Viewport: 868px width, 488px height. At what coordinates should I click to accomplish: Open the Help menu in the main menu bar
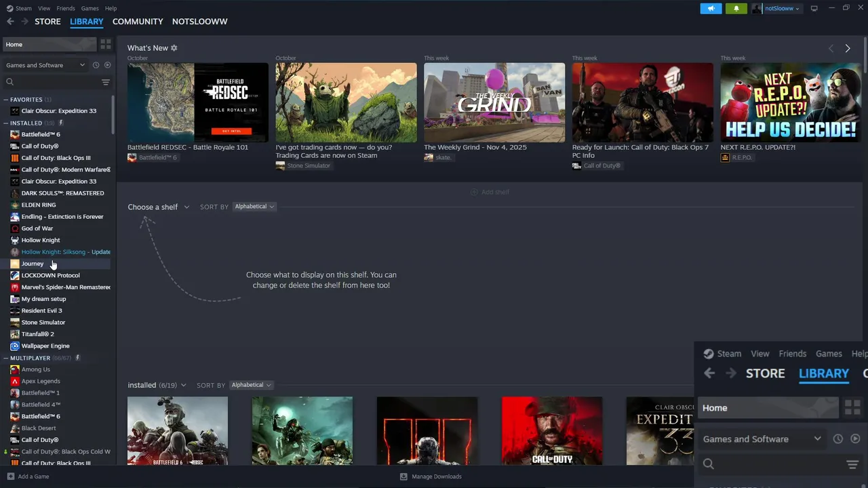pos(111,8)
